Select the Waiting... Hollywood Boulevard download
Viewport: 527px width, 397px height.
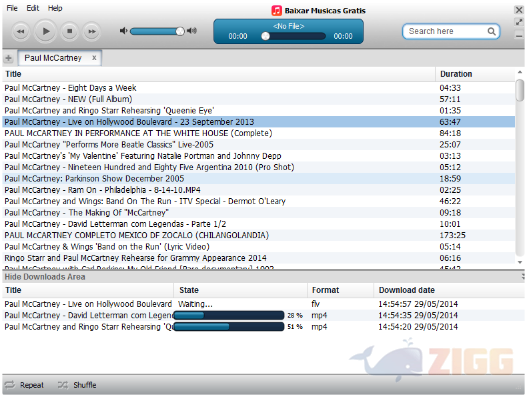(264, 304)
